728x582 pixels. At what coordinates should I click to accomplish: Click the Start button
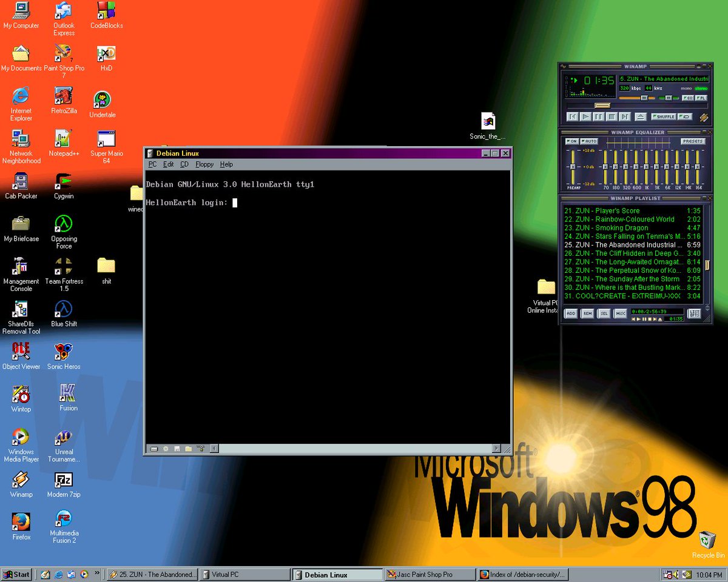point(16,574)
